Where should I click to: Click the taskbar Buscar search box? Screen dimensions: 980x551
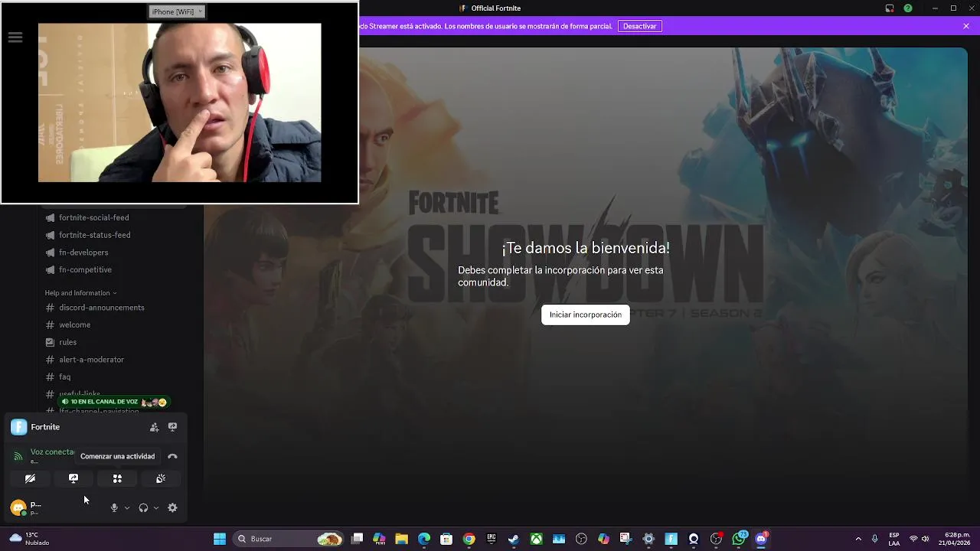pos(288,539)
